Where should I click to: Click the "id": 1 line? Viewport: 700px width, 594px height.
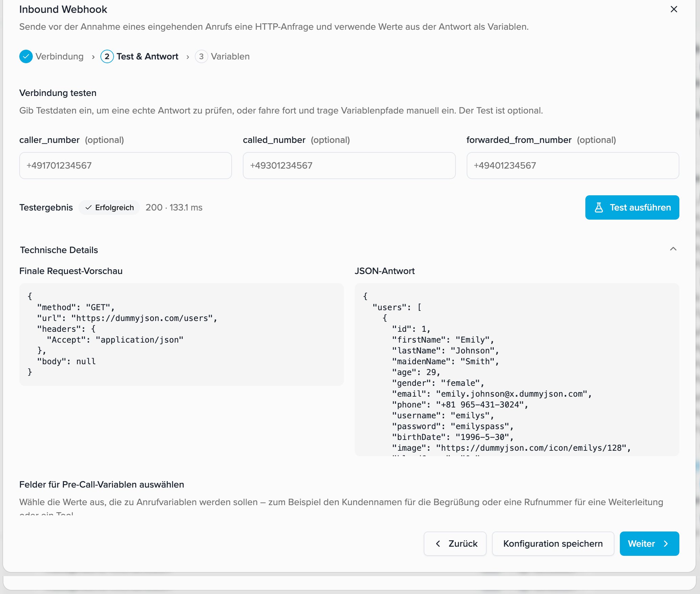point(411,329)
